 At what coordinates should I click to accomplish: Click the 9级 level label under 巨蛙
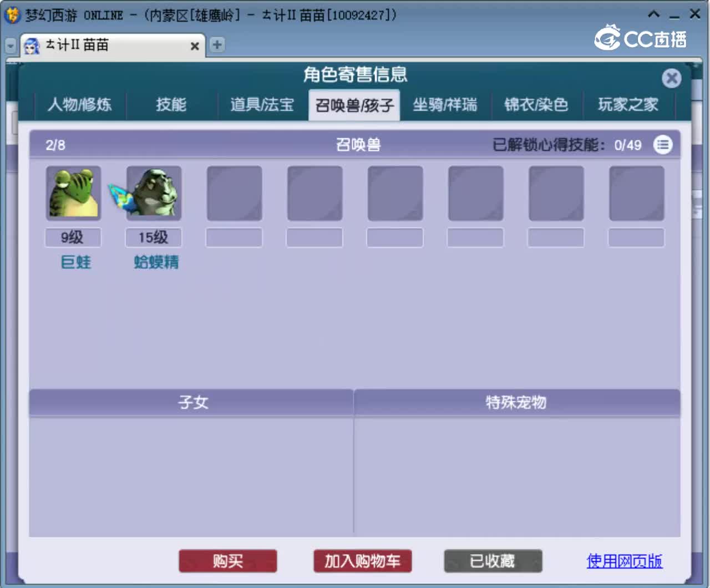click(73, 237)
